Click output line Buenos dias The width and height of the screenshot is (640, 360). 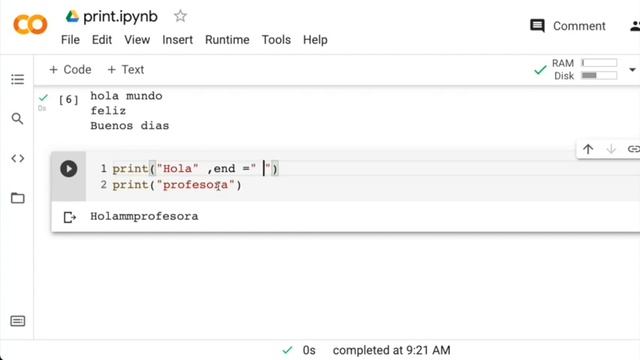tap(129, 126)
